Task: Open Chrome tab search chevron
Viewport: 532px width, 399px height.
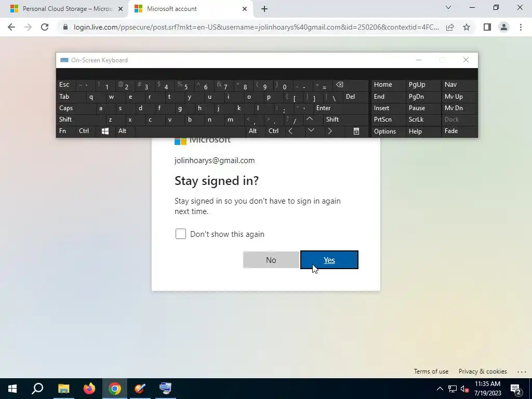Action: click(448, 7)
